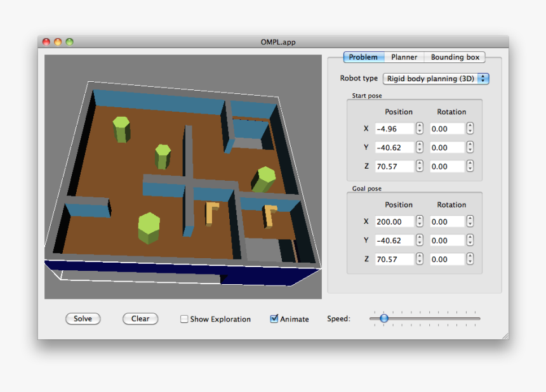Click the Start pose Y position field

(394, 148)
